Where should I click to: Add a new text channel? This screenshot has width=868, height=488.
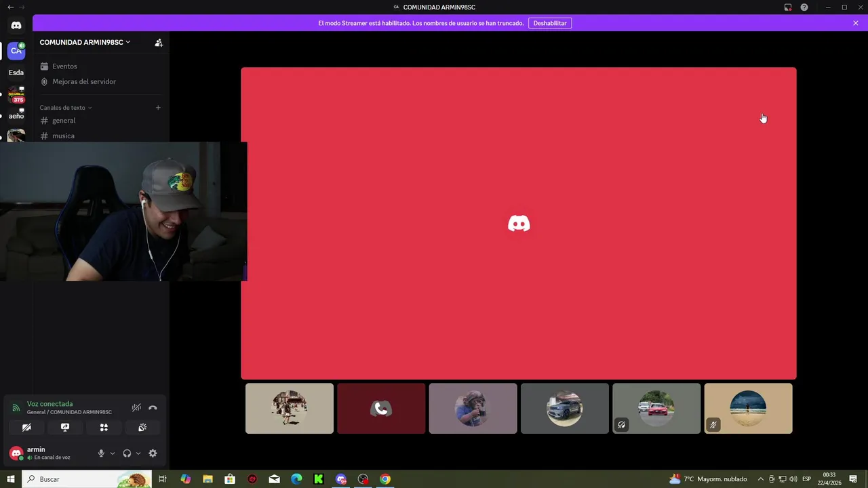(x=158, y=107)
